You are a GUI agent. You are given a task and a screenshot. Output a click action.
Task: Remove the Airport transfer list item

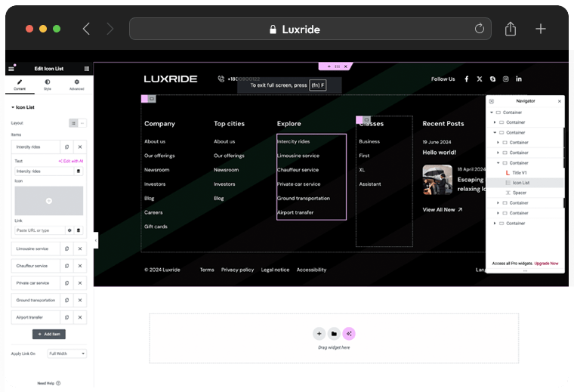click(x=80, y=317)
